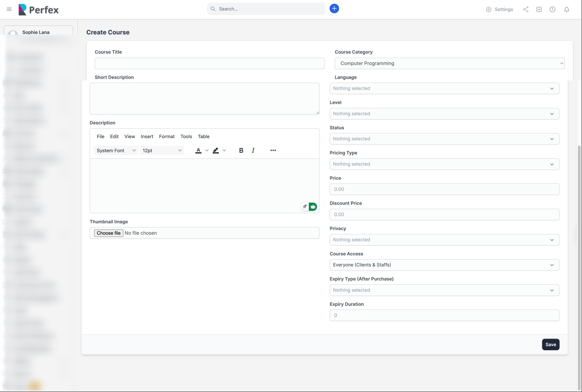
Task: Open the Pricing Type dropdown
Action: (444, 164)
